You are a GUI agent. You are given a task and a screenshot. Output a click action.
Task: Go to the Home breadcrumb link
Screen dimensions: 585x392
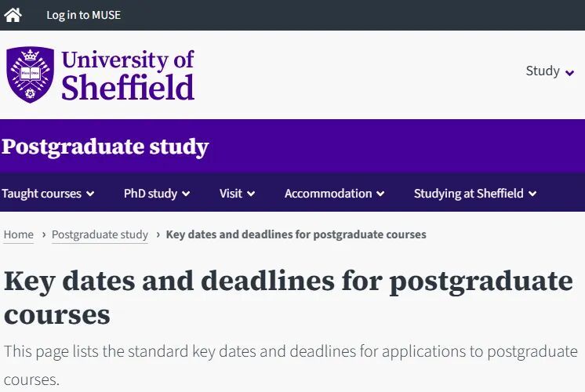point(19,234)
